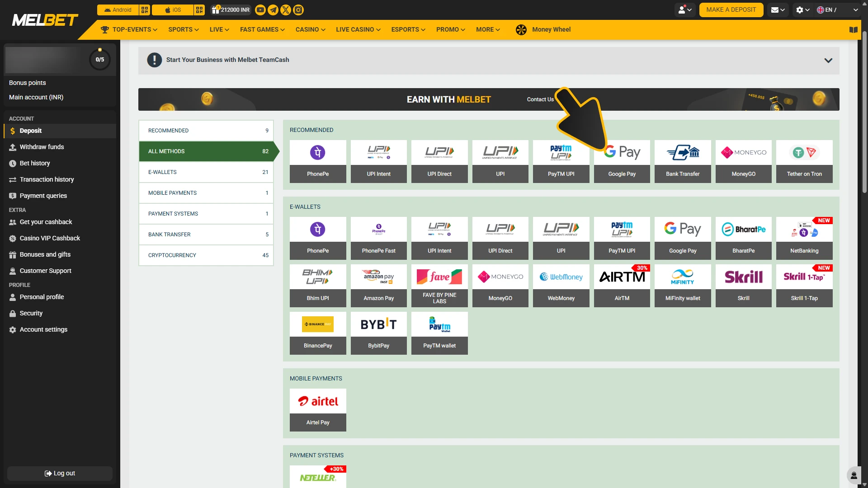Switch to E-WALLETS category
This screenshot has width=868, height=488.
pos(206,172)
